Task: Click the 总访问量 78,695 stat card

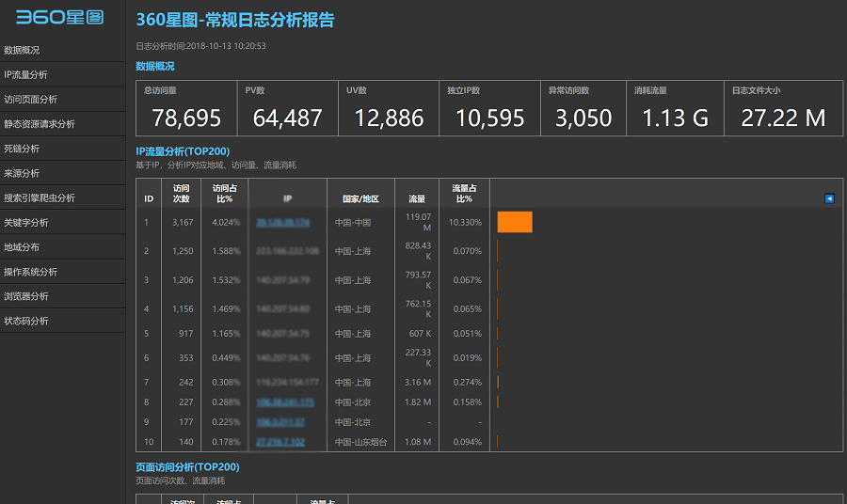Action: (x=186, y=109)
